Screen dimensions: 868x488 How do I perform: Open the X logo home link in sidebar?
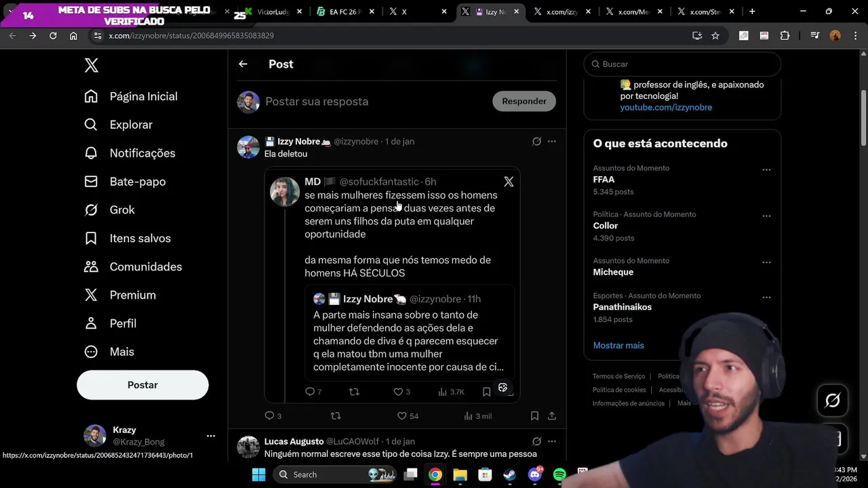point(92,65)
